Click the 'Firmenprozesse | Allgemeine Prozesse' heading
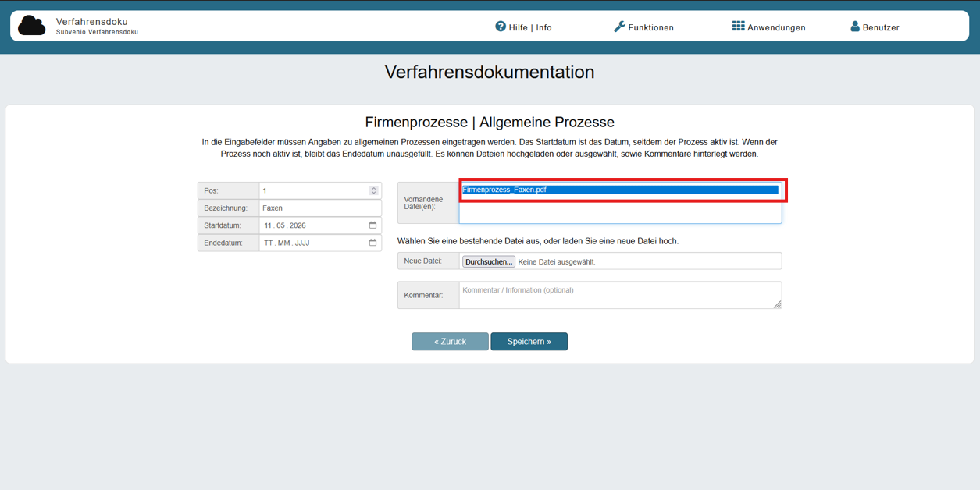The image size is (980, 490). [490, 123]
